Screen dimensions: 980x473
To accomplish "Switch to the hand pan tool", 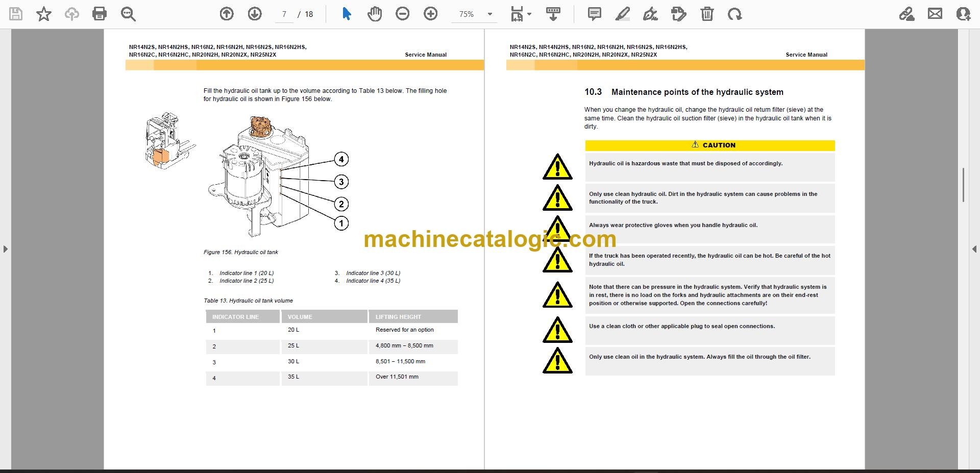I will [375, 14].
